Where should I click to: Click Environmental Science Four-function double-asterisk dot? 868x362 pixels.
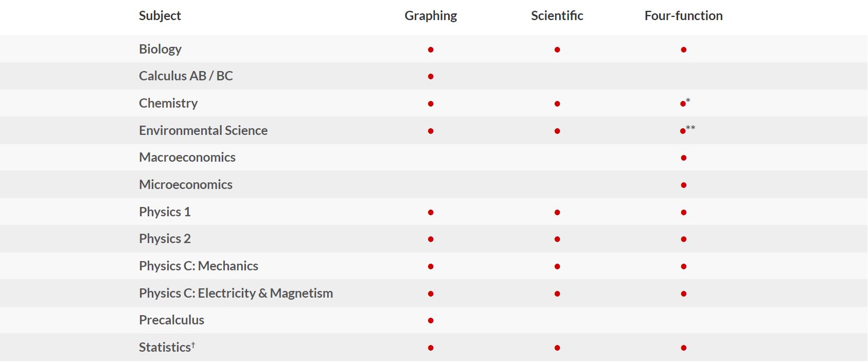pyautogui.click(x=683, y=131)
